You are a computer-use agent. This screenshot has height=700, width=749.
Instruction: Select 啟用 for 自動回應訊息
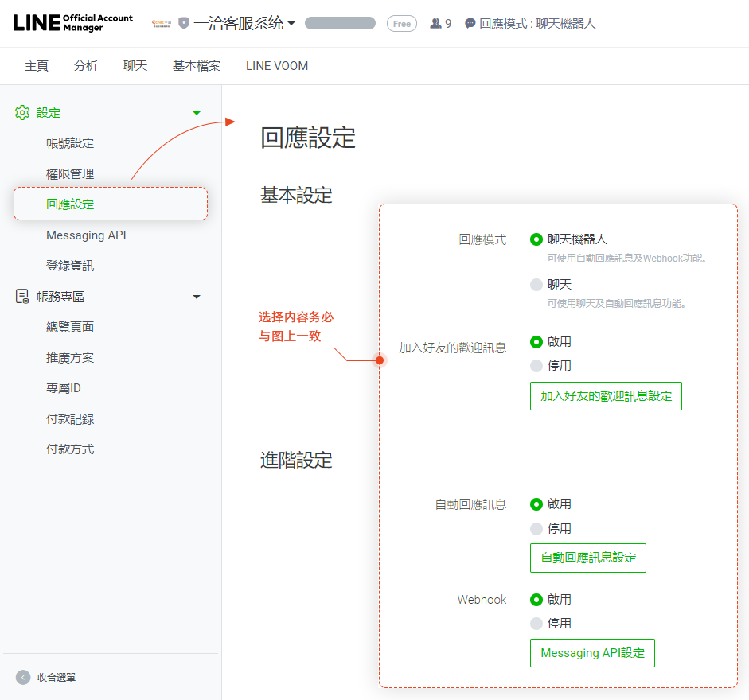point(536,504)
